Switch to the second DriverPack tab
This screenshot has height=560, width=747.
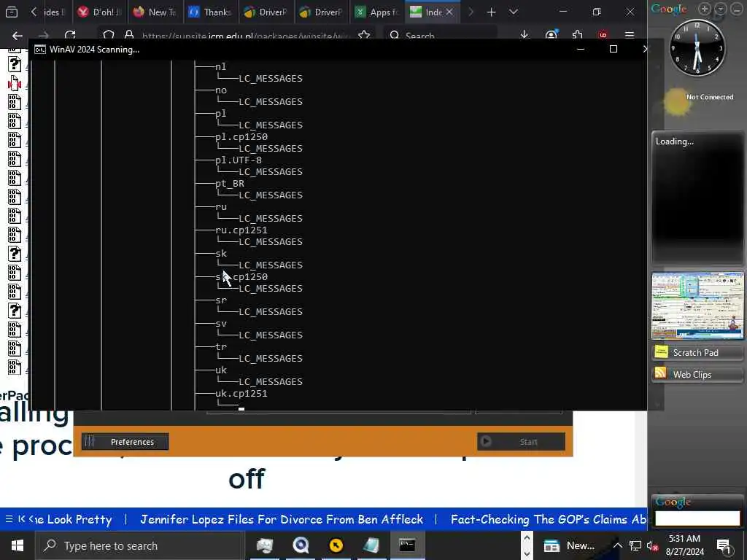tap(321, 12)
